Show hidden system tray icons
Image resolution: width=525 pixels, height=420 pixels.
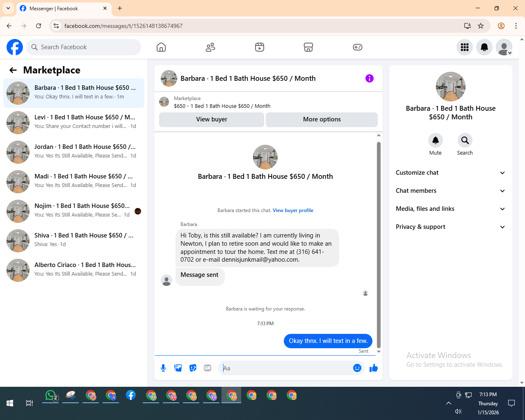coord(449,403)
